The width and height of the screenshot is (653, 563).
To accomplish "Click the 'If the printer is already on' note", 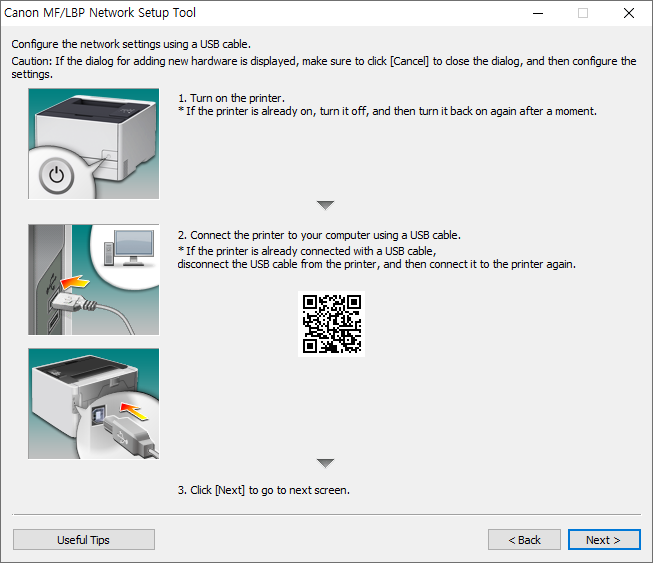I will click(387, 111).
